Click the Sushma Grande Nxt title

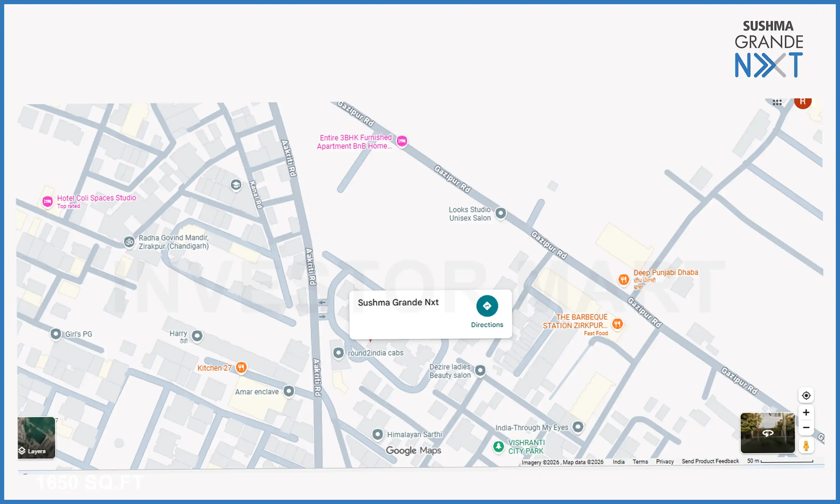(x=398, y=302)
